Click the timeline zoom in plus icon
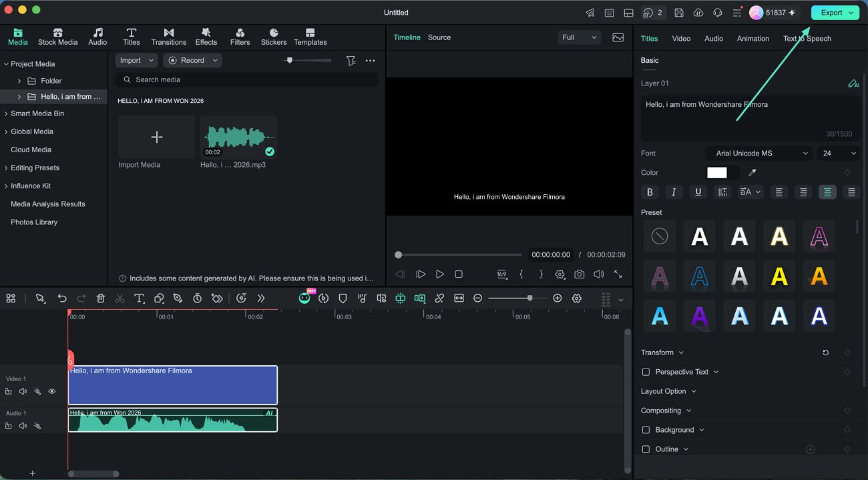Viewport: 868px width, 480px height. (558, 298)
